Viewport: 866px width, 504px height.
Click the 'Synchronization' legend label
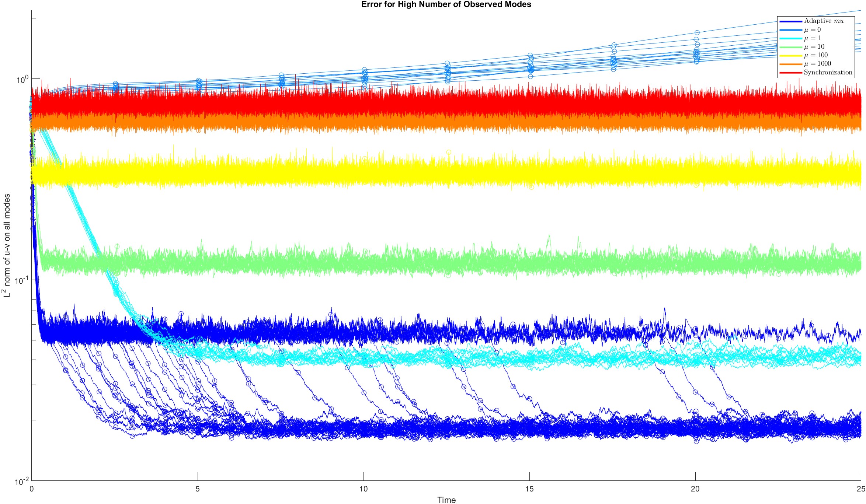[x=828, y=72]
